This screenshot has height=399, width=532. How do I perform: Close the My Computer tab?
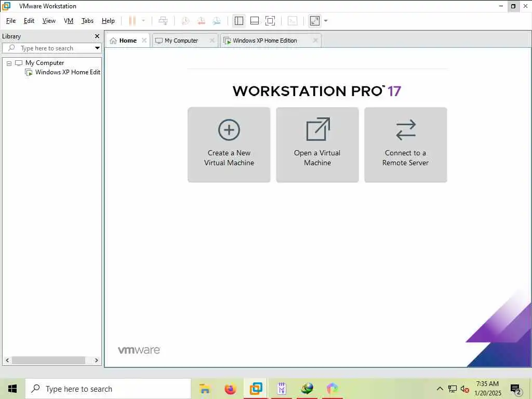pos(212,40)
